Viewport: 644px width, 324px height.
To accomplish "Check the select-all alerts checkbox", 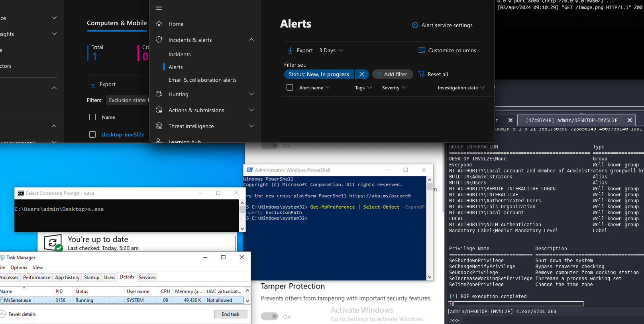I will coord(290,87).
